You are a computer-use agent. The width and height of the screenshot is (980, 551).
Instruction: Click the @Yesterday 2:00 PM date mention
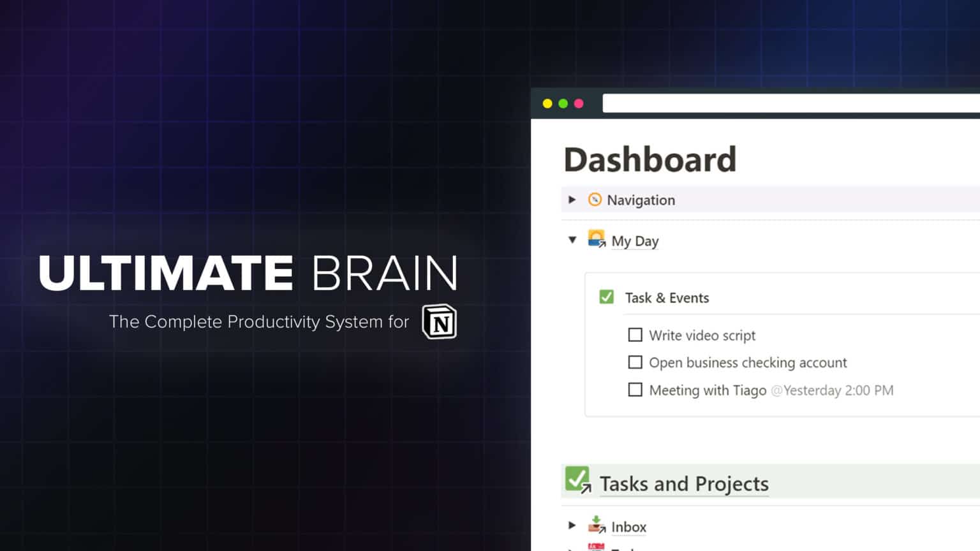tap(832, 390)
